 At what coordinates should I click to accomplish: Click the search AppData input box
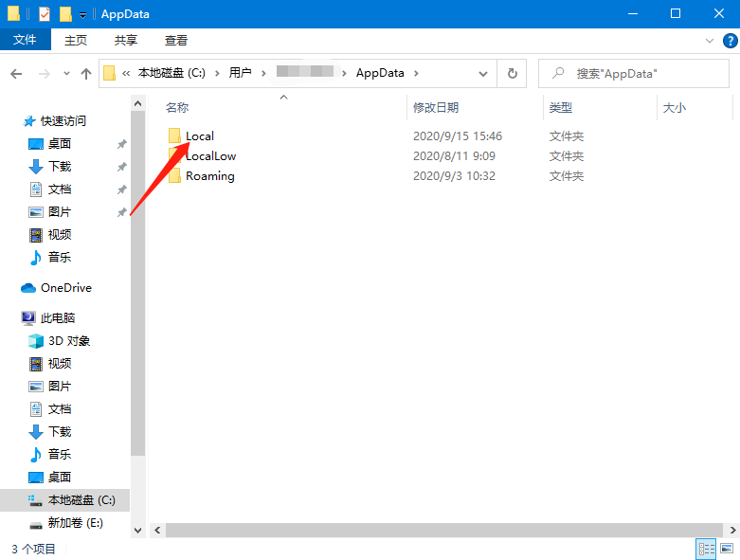point(634,74)
